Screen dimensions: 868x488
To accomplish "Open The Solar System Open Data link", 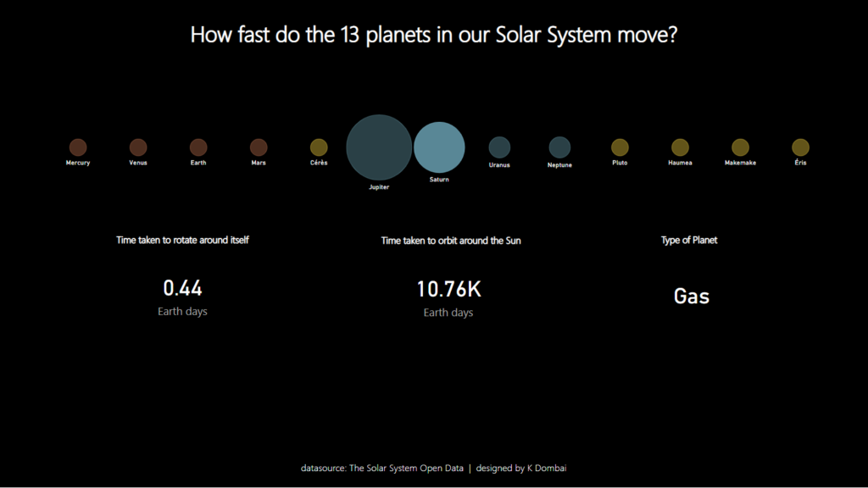I will coord(406,468).
